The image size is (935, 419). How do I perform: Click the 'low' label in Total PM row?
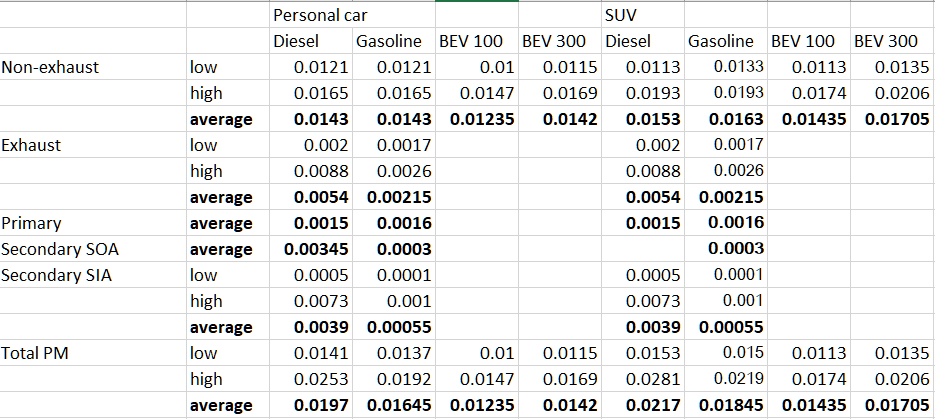pos(203,353)
